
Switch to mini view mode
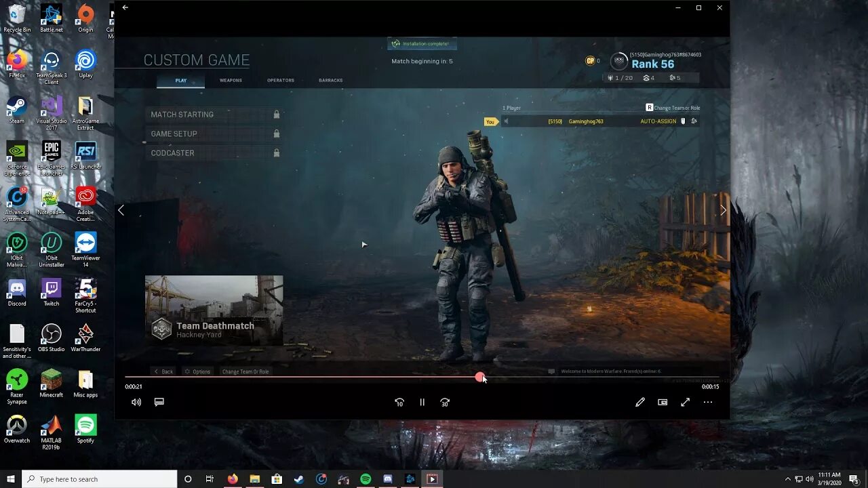pyautogui.click(x=663, y=402)
